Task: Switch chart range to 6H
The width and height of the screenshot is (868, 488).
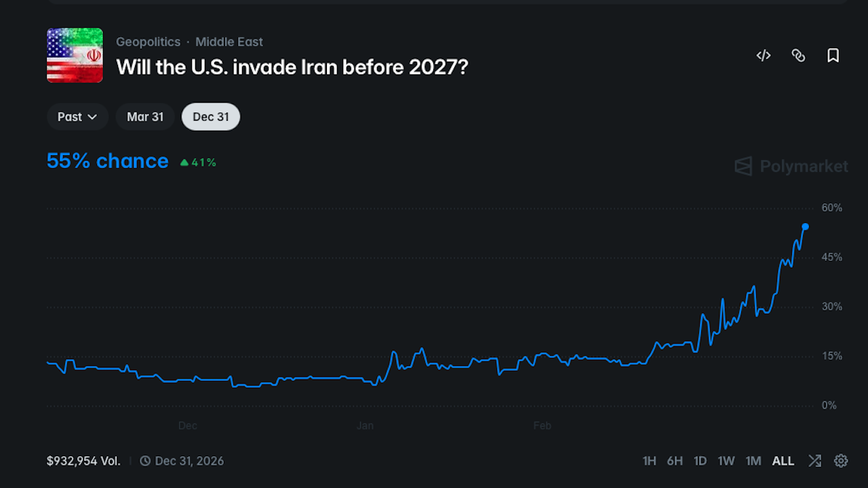Action: pyautogui.click(x=675, y=461)
